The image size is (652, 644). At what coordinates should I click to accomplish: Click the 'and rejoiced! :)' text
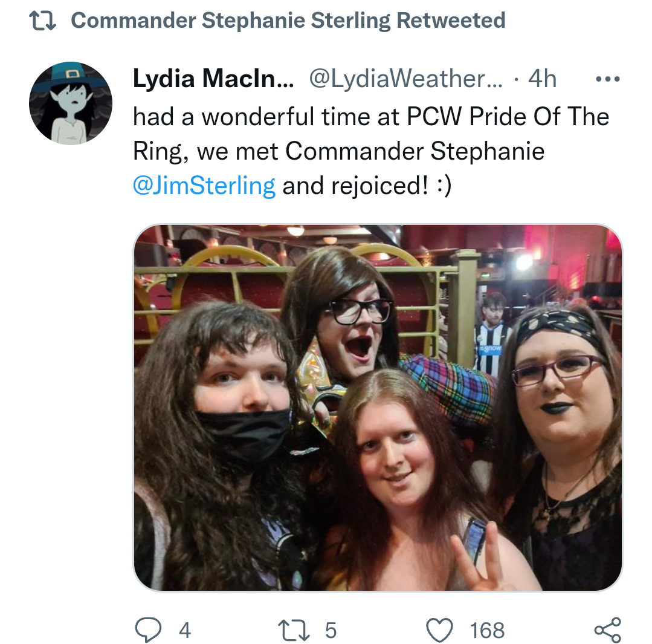[367, 186]
